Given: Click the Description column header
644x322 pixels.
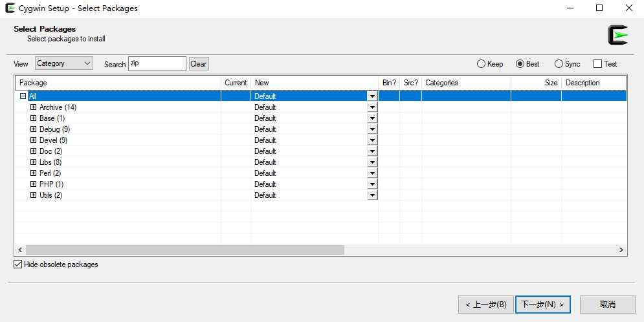Looking at the screenshot, I should point(594,83).
